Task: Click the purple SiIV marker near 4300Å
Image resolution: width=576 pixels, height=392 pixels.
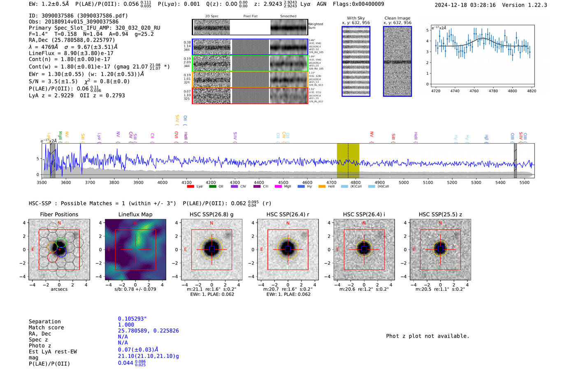Action: (x=235, y=137)
